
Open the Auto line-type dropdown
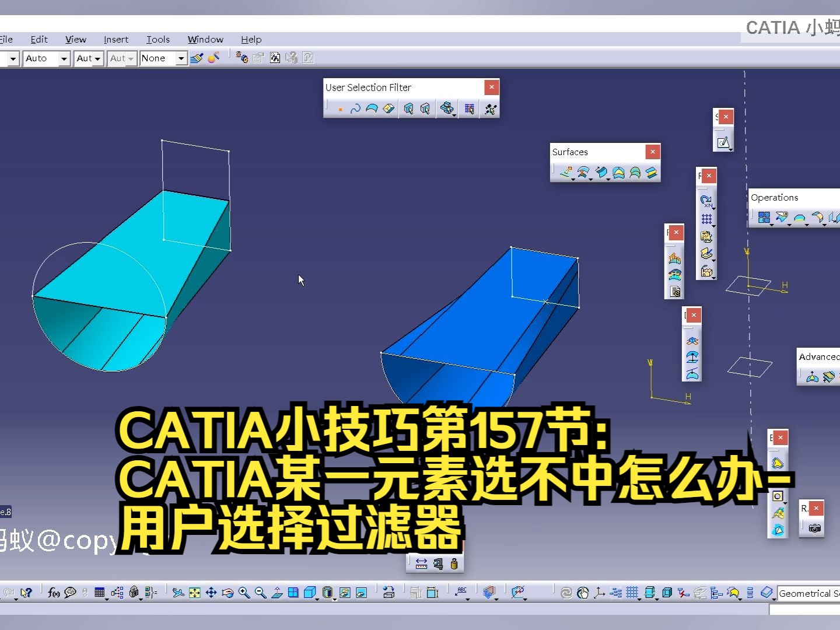pos(47,58)
